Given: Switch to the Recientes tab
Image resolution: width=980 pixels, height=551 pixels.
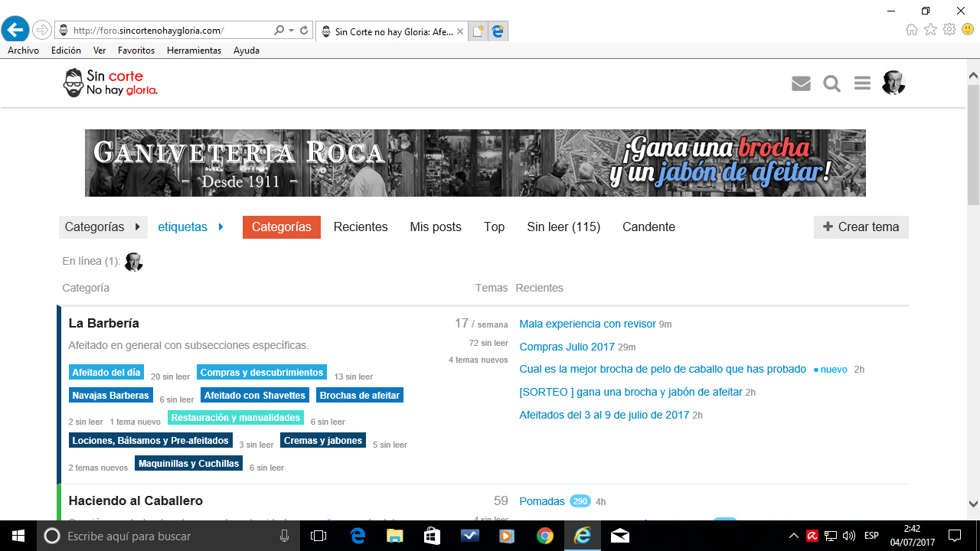Looking at the screenshot, I should (x=361, y=227).
